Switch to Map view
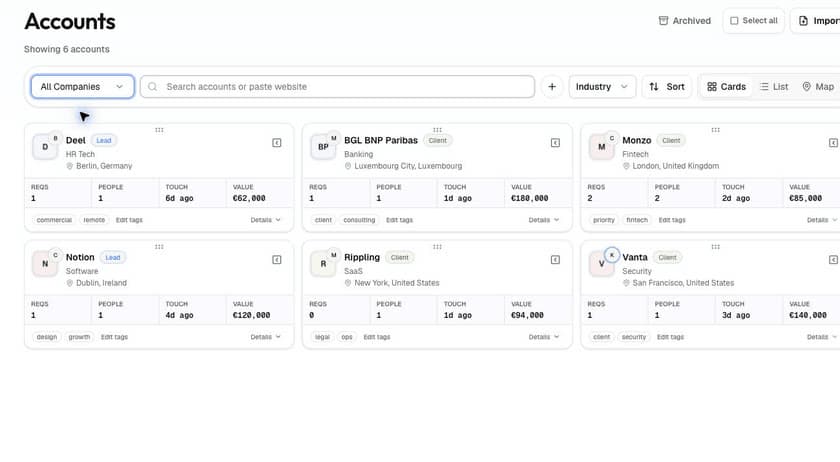840x462 pixels. pos(818,86)
